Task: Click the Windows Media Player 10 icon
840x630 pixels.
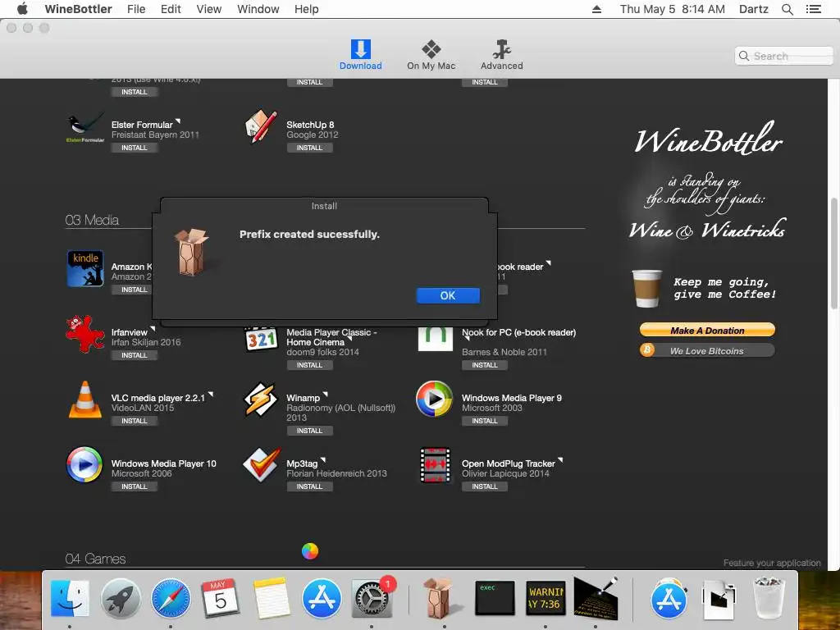Action: pos(84,465)
